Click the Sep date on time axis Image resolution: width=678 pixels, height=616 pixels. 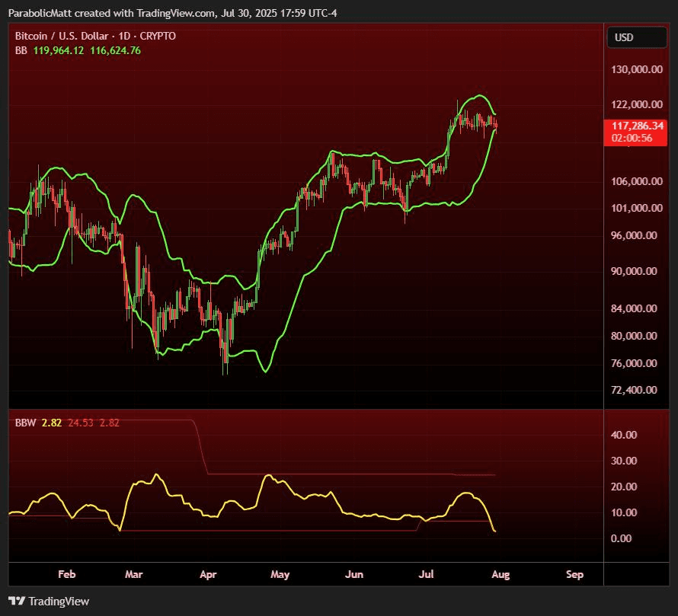574,574
